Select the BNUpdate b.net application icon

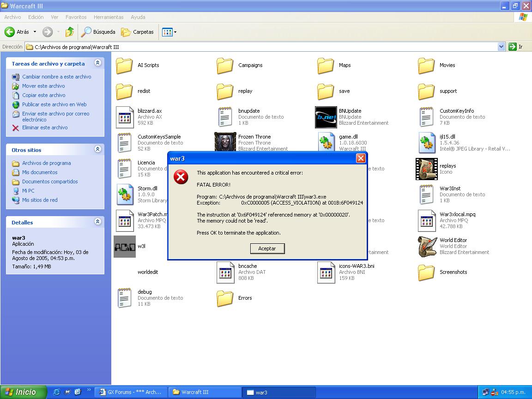tap(326, 117)
